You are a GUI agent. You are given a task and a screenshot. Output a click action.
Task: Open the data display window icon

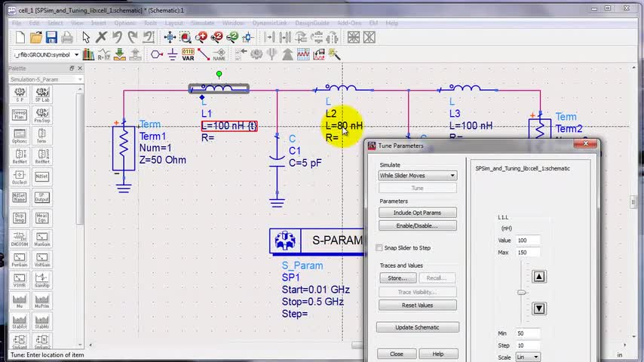[303, 54]
